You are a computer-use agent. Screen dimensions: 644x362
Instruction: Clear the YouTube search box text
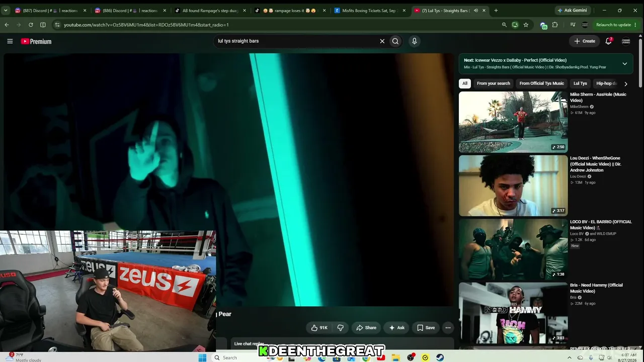(382, 41)
